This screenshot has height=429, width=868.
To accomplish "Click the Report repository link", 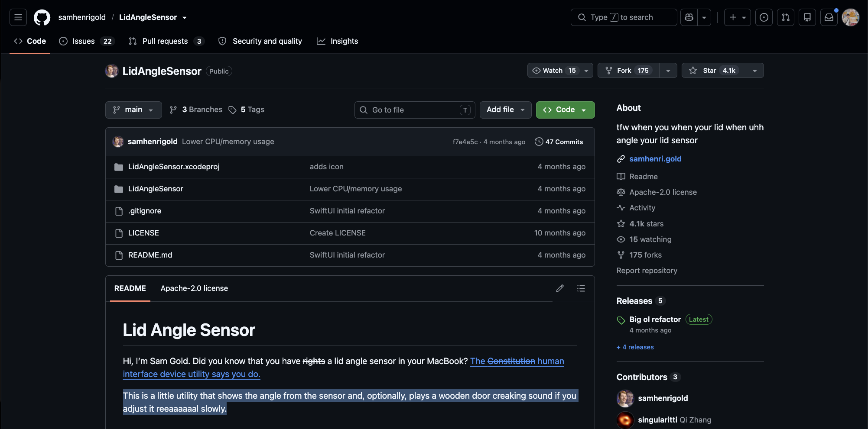I will point(647,271).
